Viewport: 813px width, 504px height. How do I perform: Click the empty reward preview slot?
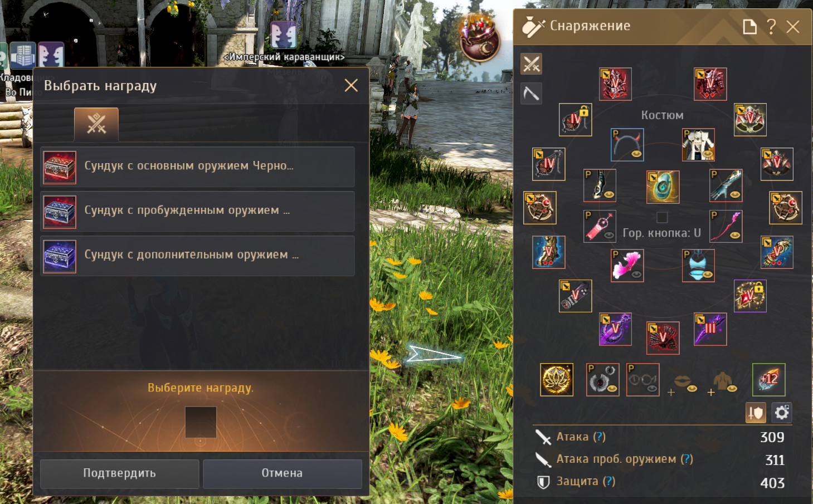coord(201,422)
